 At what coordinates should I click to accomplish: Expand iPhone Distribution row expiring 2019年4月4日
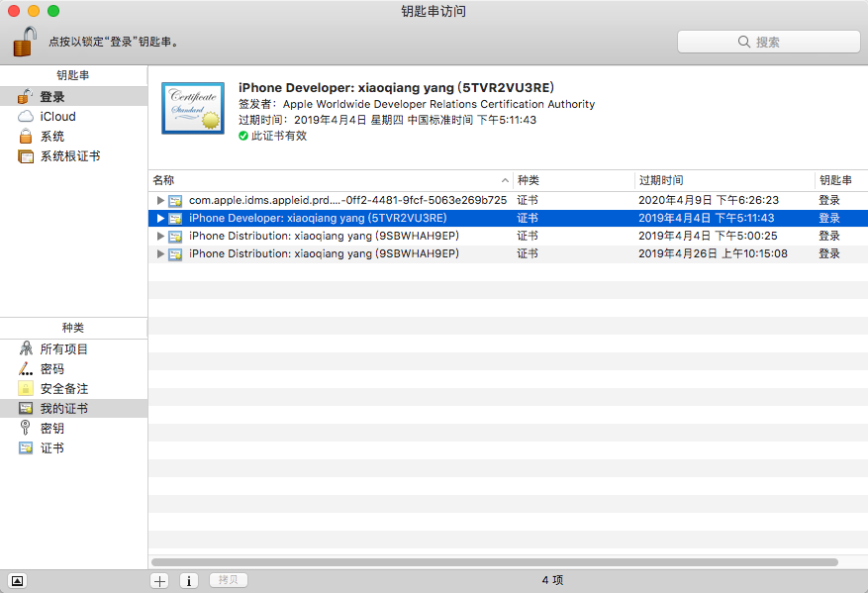160,236
